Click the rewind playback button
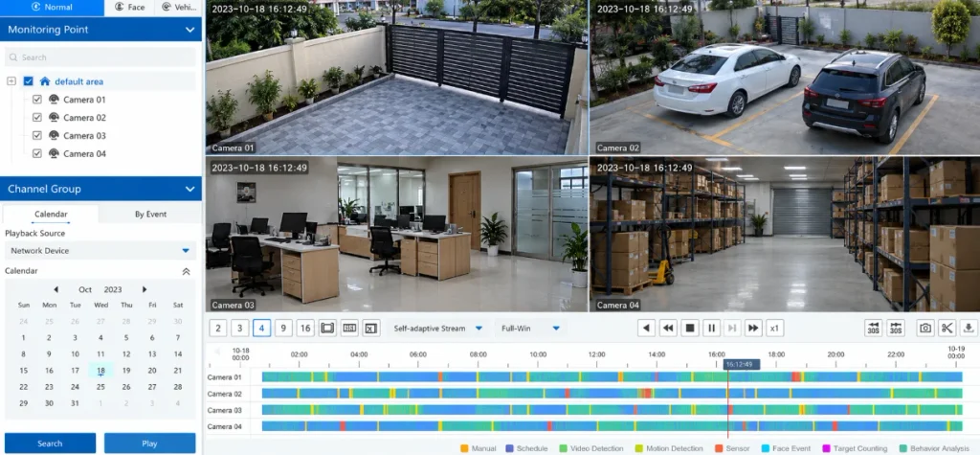The height and width of the screenshot is (455, 980). point(668,328)
